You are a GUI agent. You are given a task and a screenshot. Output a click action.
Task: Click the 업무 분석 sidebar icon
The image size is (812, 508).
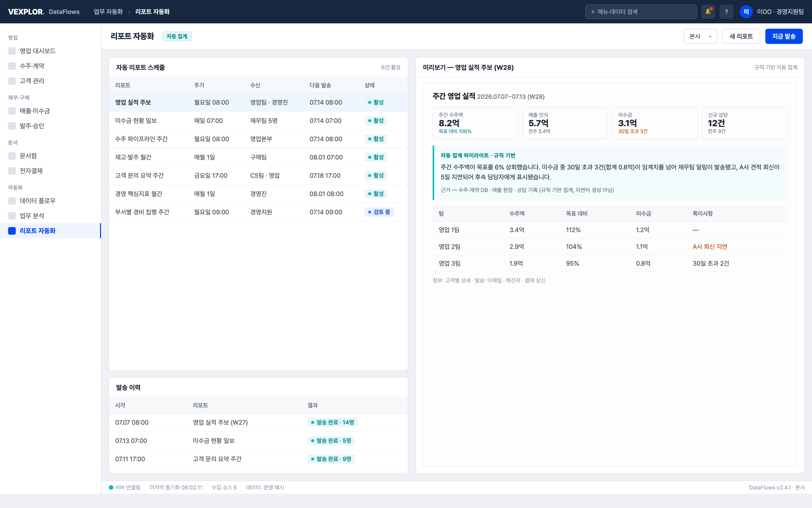click(12, 216)
